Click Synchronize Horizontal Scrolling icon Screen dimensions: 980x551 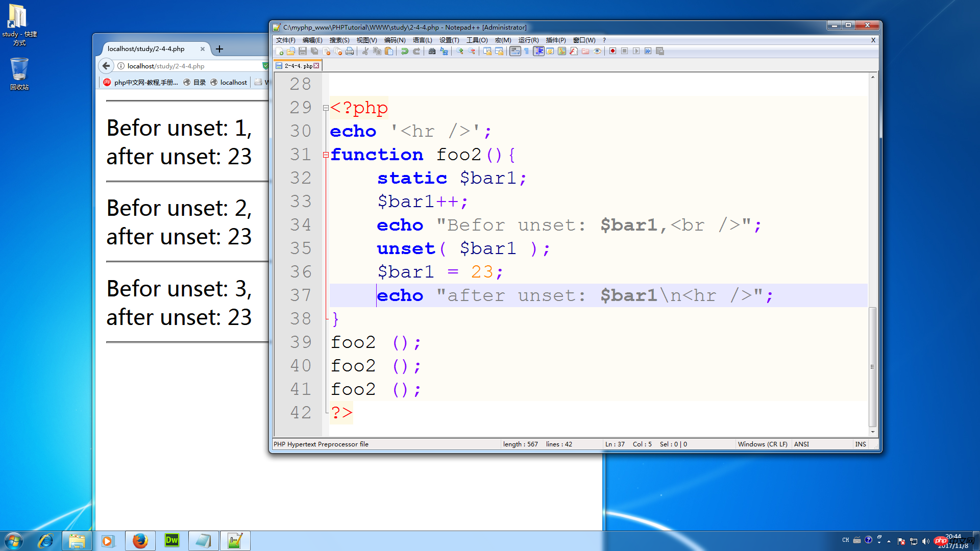tap(499, 51)
